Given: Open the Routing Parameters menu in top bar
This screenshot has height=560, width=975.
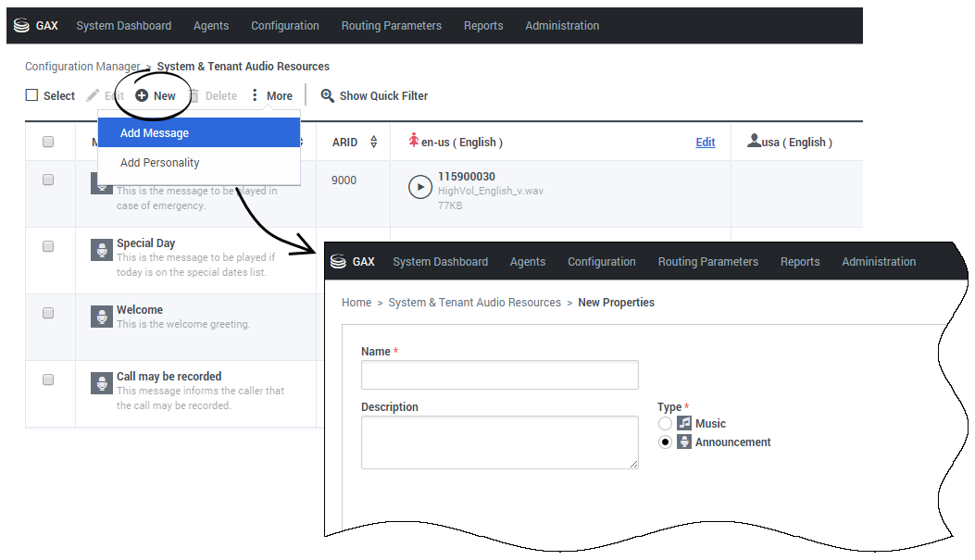Looking at the screenshot, I should pyautogui.click(x=391, y=26).
